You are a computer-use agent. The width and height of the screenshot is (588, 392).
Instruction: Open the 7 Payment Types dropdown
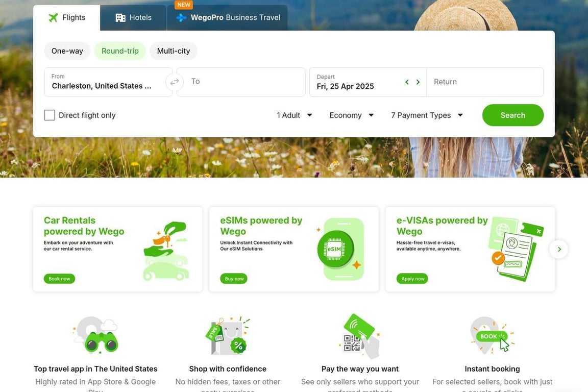(x=427, y=115)
